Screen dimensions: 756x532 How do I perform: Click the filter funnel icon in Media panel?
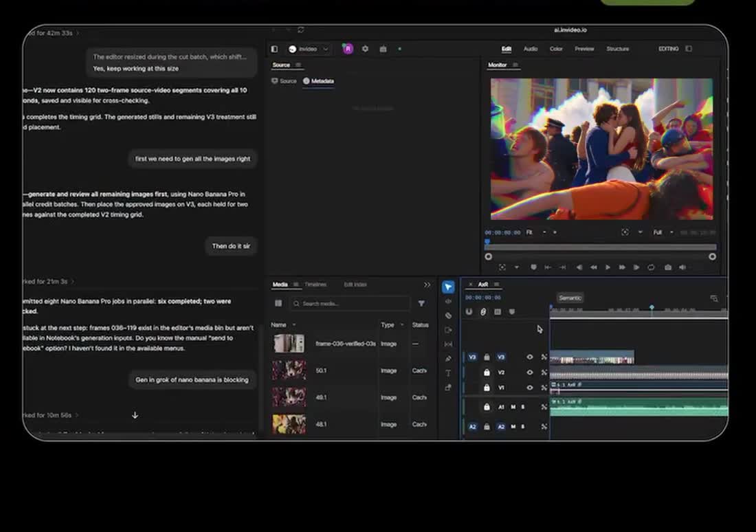421,303
